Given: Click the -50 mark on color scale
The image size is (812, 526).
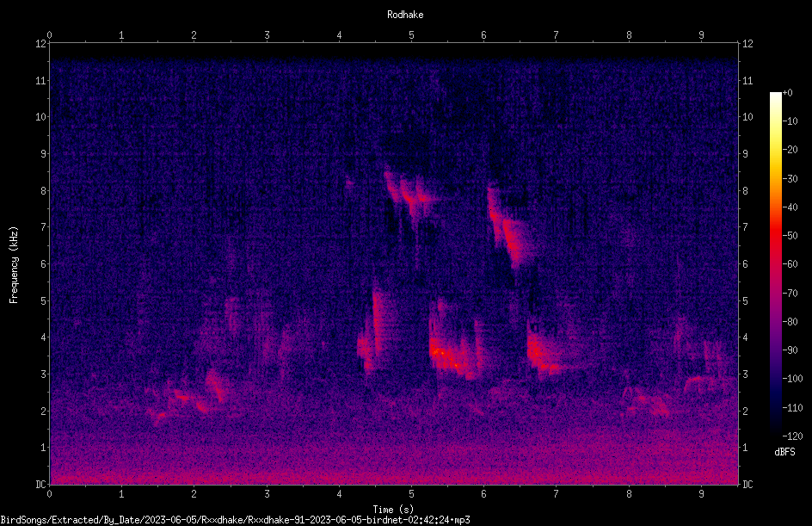Looking at the screenshot, I should [790, 235].
